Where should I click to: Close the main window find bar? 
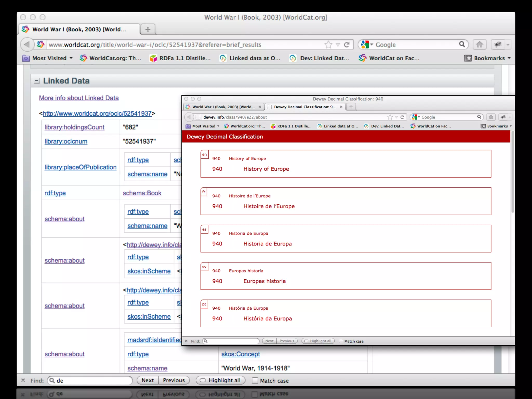[x=23, y=380]
